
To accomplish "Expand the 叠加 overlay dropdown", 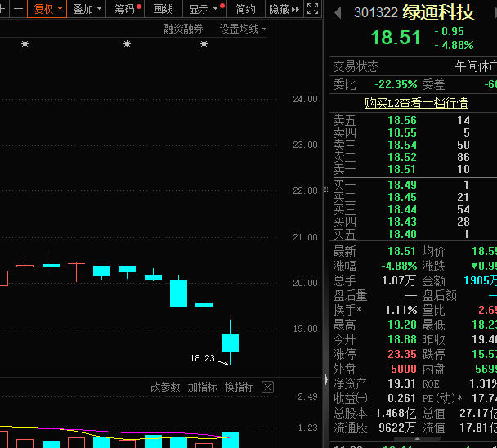I will pos(87,9).
